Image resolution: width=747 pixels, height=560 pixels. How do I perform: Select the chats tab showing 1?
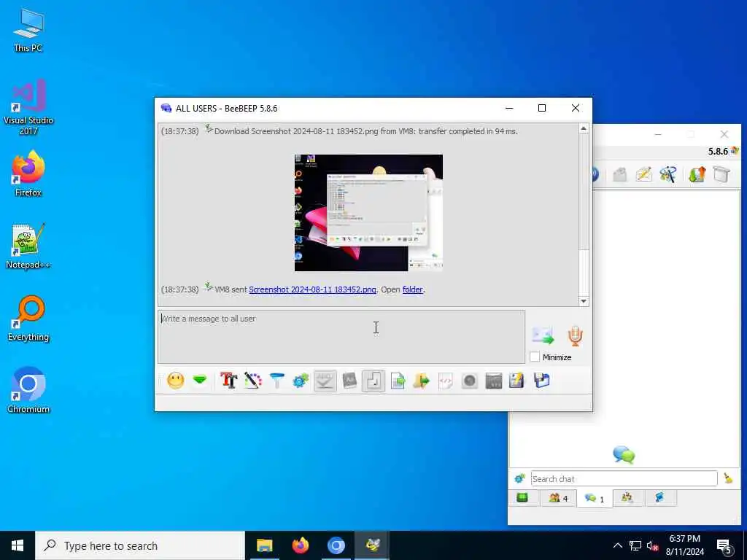tap(595, 498)
